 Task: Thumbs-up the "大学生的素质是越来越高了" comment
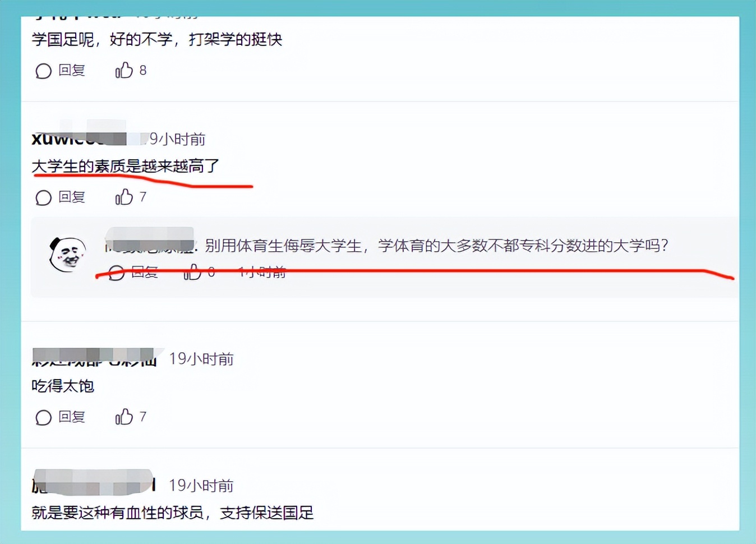tap(124, 197)
